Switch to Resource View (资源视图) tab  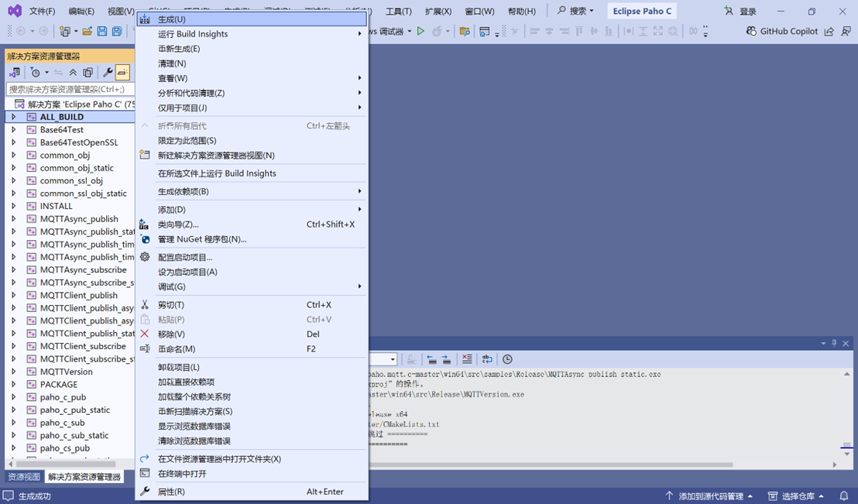[x=24, y=477]
